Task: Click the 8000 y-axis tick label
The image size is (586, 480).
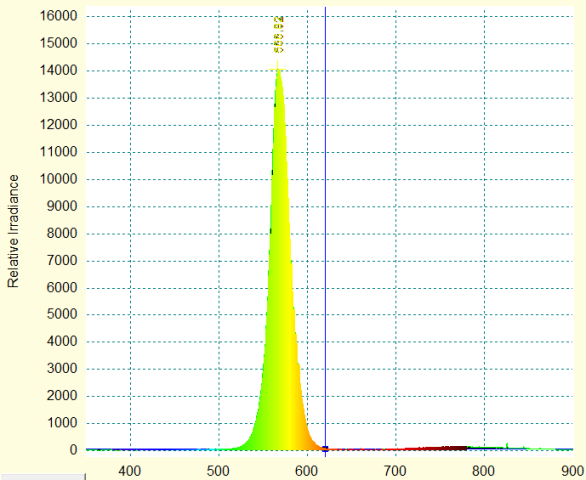Action: [62, 233]
